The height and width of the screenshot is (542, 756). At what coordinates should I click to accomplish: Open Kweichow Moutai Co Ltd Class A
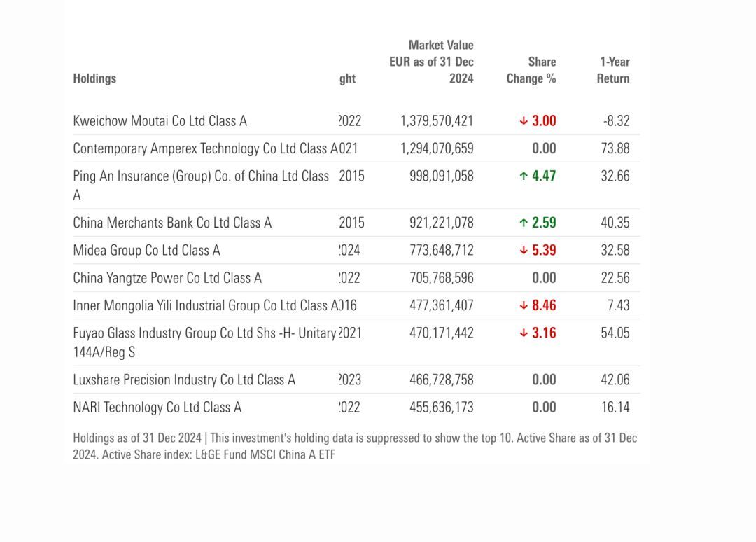click(160, 121)
